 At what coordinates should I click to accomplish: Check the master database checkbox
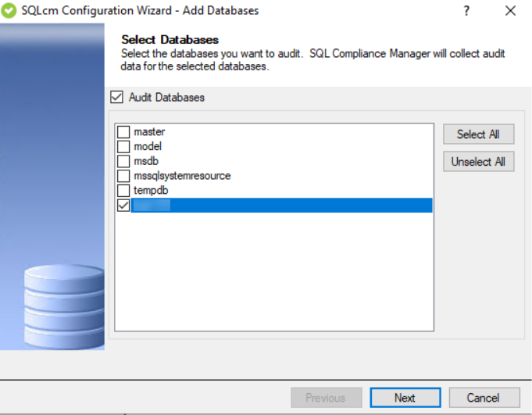pyautogui.click(x=123, y=132)
